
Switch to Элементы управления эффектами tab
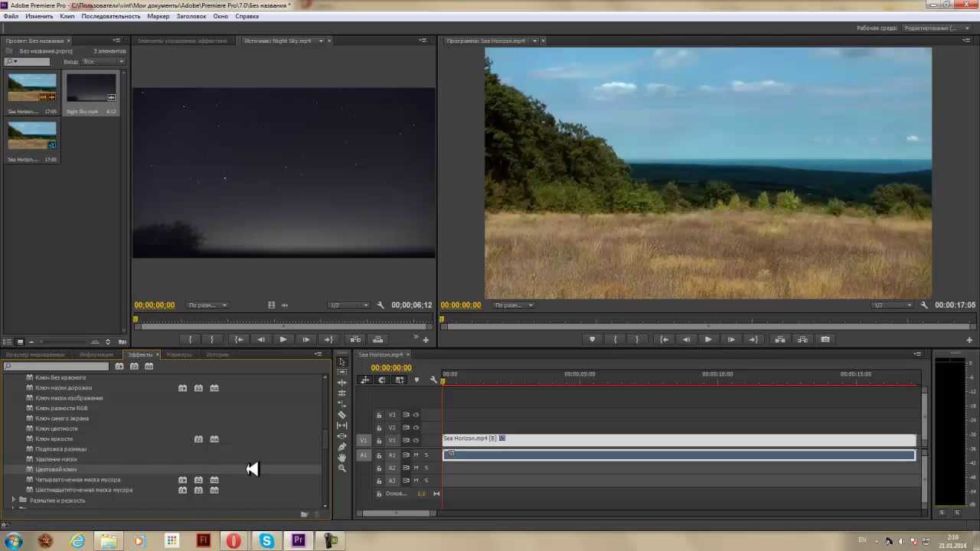pyautogui.click(x=182, y=41)
